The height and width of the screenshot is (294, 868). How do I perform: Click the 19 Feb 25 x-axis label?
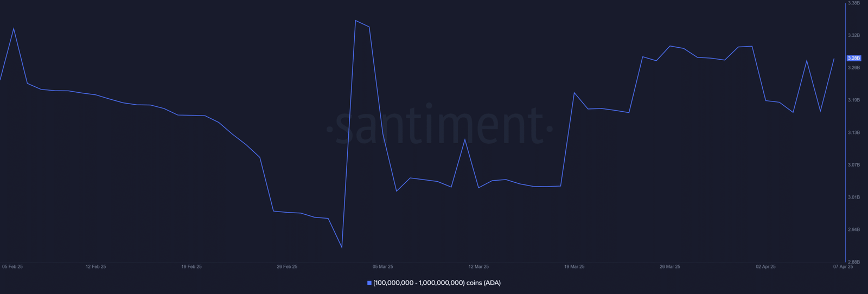coord(192,267)
